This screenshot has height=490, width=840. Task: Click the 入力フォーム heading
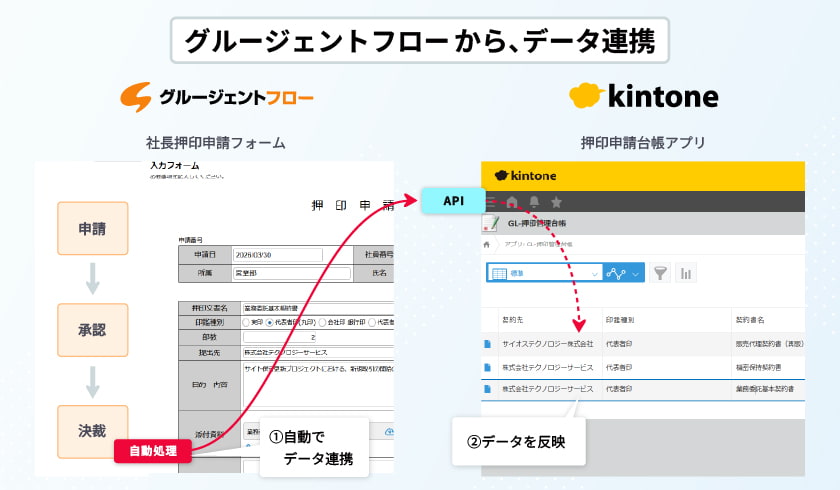click(x=174, y=166)
